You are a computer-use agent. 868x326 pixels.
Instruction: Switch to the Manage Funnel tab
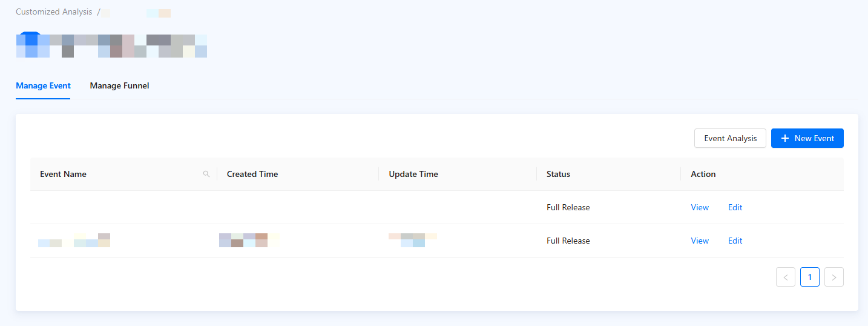point(119,85)
